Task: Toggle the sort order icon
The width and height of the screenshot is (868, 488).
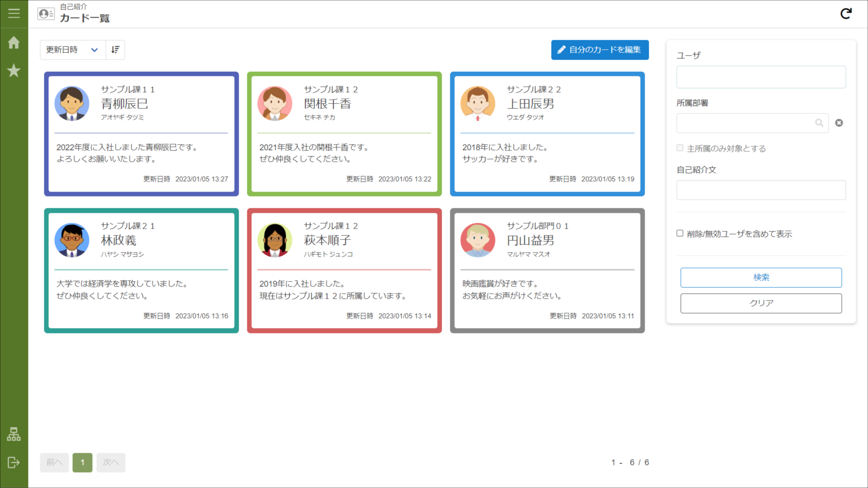Action: pos(115,50)
